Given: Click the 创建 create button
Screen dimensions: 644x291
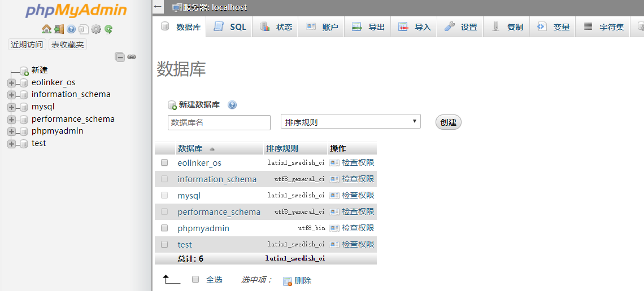Looking at the screenshot, I should (448, 122).
